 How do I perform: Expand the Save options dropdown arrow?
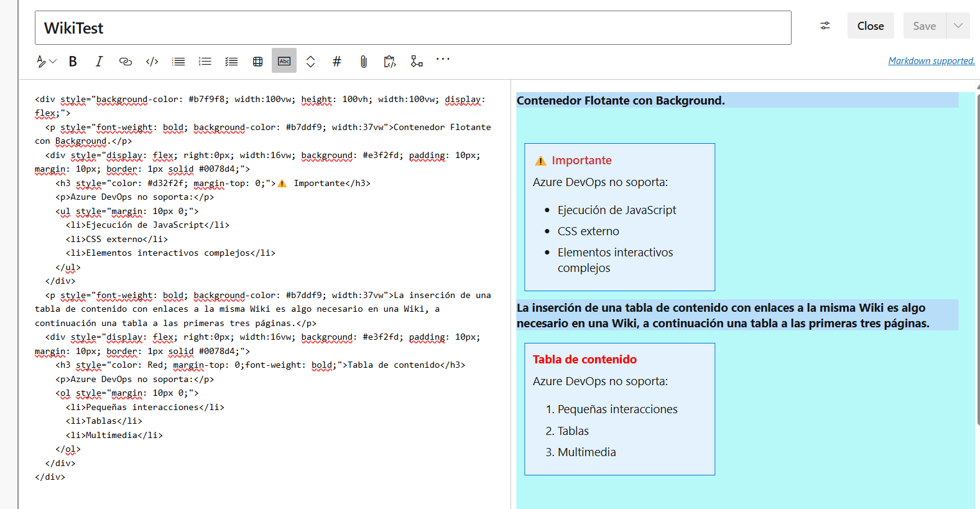[x=958, y=26]
